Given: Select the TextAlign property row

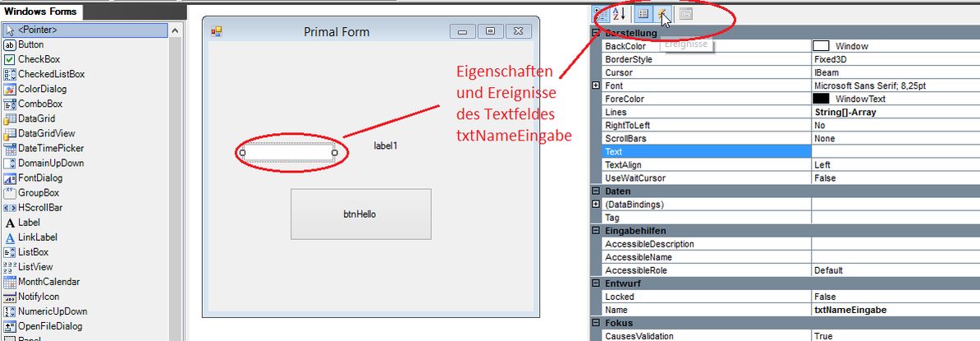Looking at the screenshot, I should [790, 164].
